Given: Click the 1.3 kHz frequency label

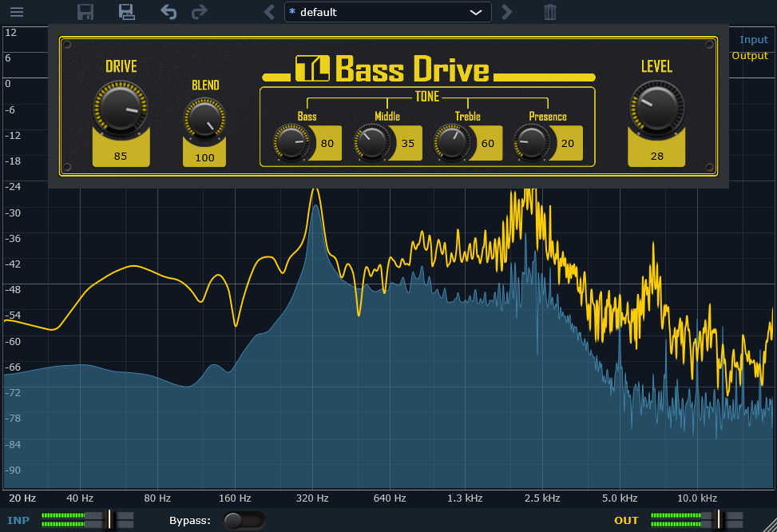Looking at the screenshot, I should (465, 498).
